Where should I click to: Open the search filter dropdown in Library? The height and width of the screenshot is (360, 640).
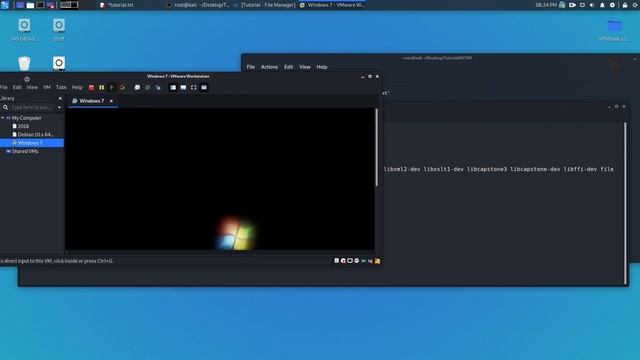tap(60, 107)
